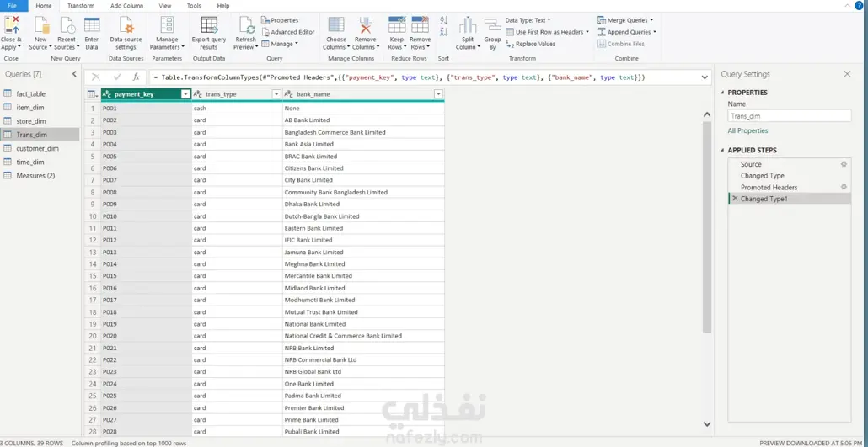Image resolution: width=868 pixels, height=447 pixels.
Task: Select the BRAC Bank Limited cell
Action: click(363, 156)
